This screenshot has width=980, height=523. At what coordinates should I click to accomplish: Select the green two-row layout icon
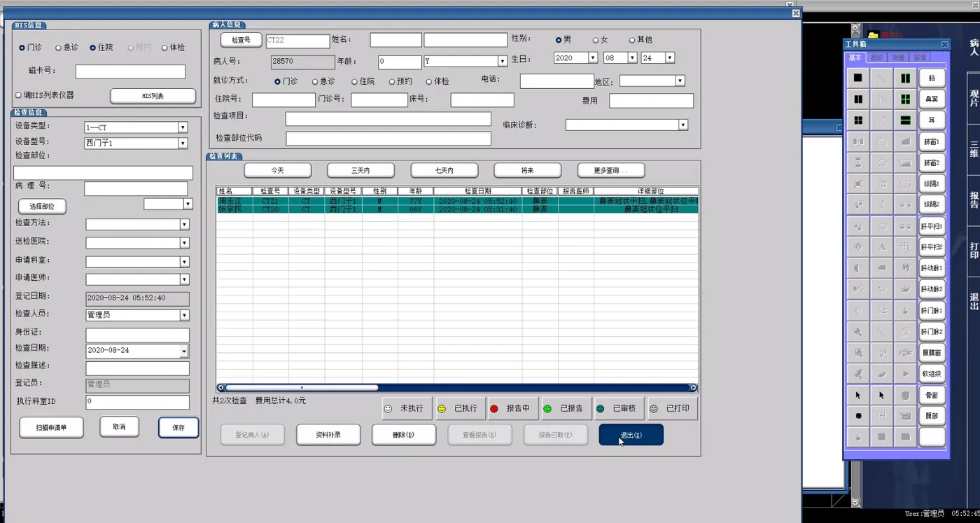pyautogui.click(x=905, y=120)
